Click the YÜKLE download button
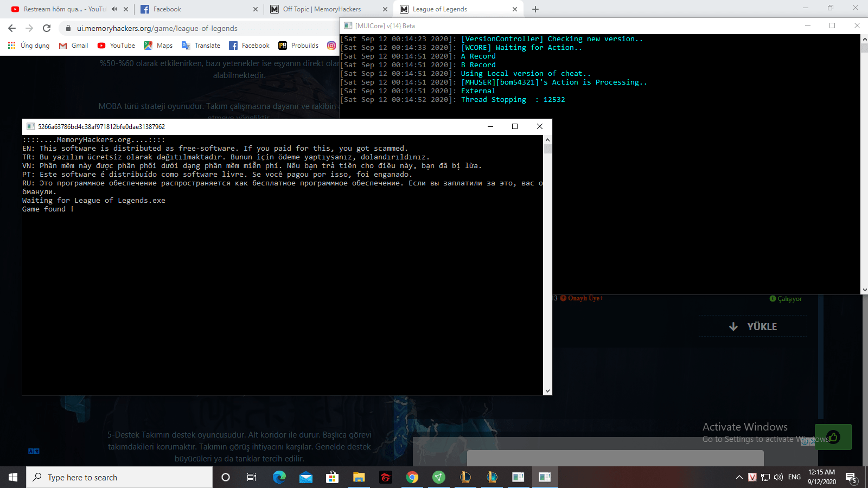Screen dimensions: 868x488 pyautogui.click(x=753, y=326)
